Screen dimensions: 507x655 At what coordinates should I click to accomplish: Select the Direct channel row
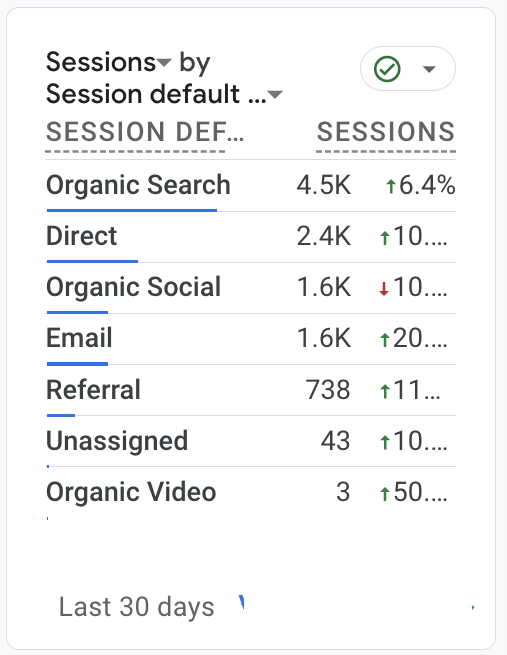coord(251,237)
